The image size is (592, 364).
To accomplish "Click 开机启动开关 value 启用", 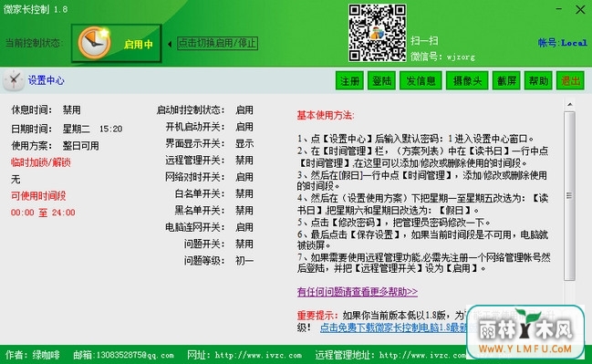I will 244,127.
